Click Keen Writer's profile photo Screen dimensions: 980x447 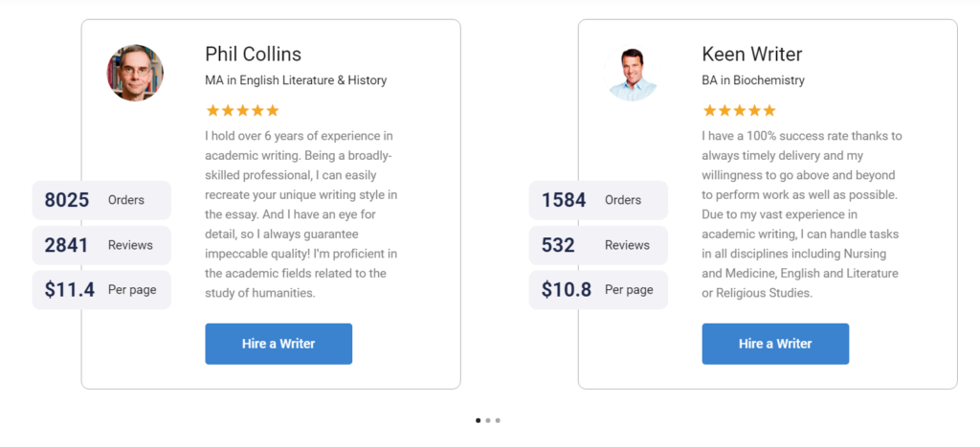632,73
